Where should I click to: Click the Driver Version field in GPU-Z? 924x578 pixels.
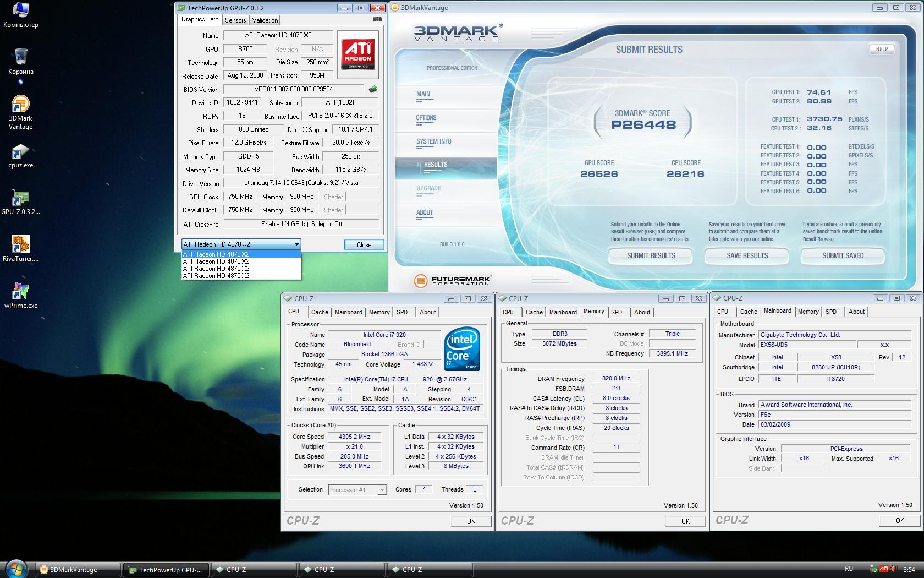[x=301, y=183]
